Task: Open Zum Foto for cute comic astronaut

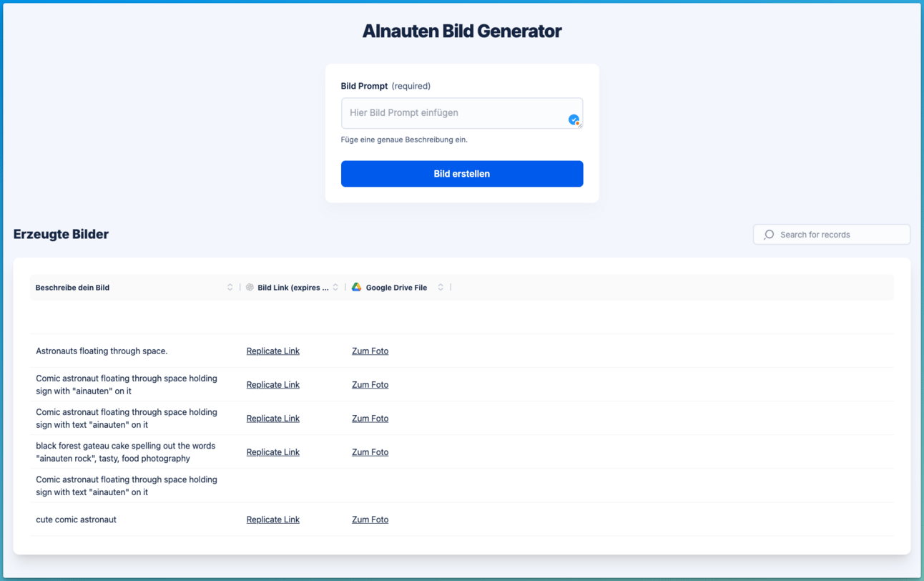Action: tap(370, 519)
